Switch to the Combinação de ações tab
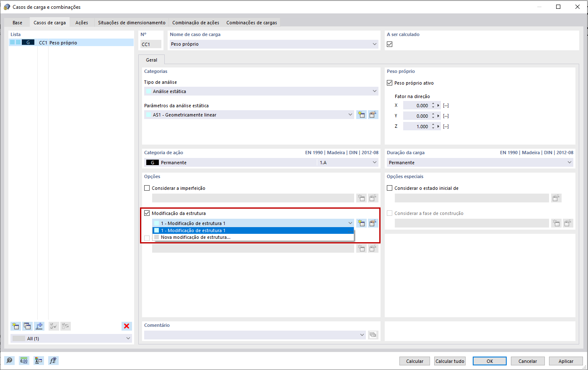The height and width of the screenshot is (370, 588). pos(195,22)
